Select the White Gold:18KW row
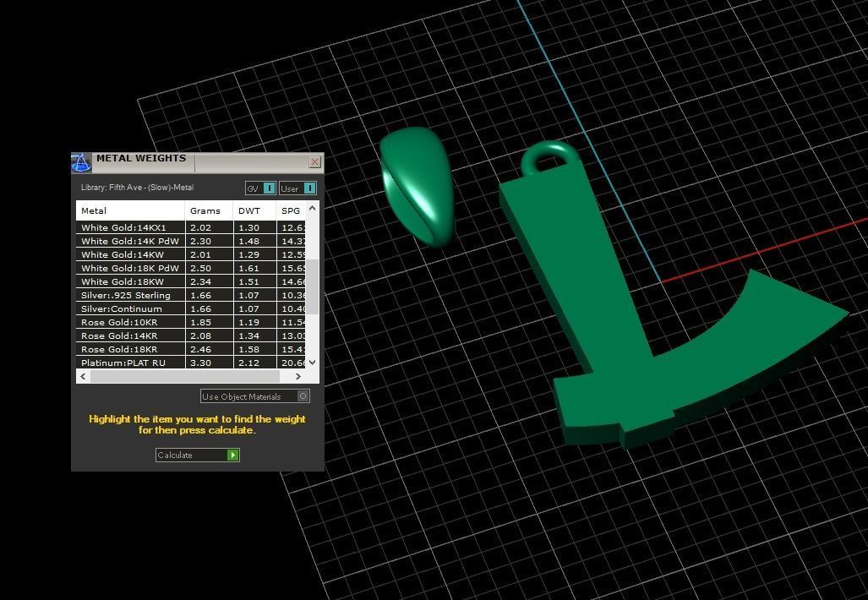 point(191,281)
